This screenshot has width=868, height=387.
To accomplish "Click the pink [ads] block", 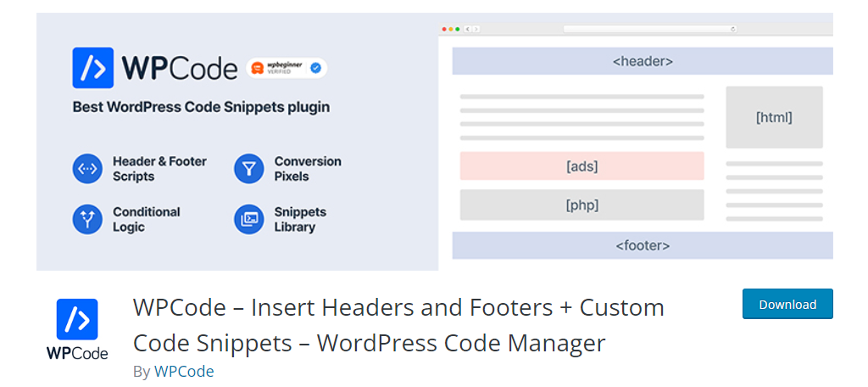I will click(581, 165).
